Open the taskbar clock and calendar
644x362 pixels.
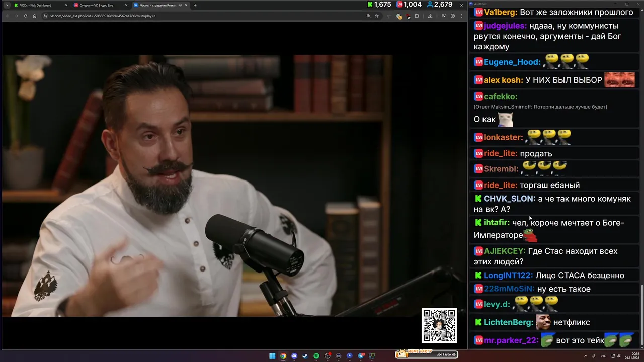(632, 356)
